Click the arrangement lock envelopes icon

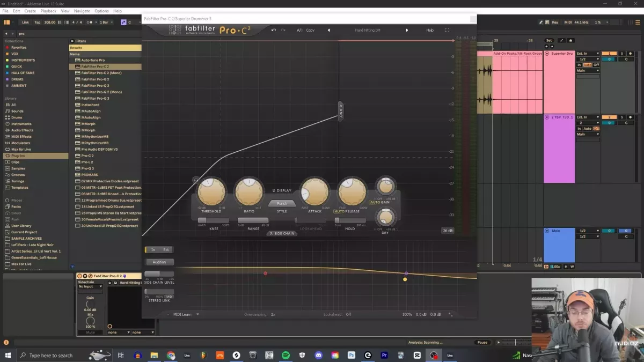point(571,40)
